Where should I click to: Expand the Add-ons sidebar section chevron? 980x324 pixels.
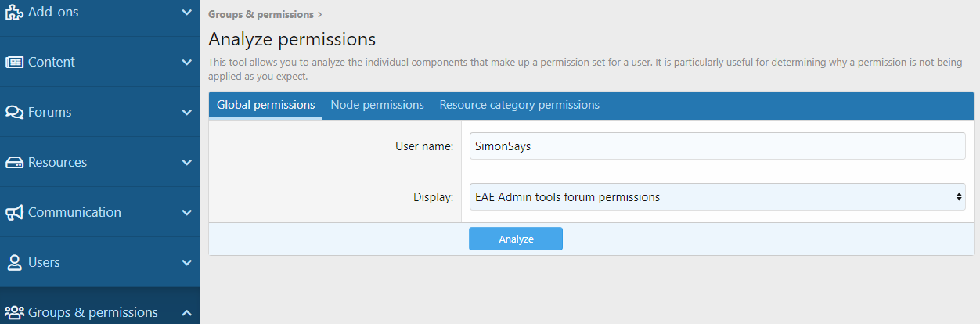186,13
